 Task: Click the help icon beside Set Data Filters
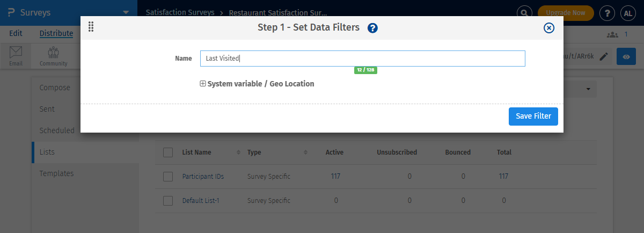[372, 28]
